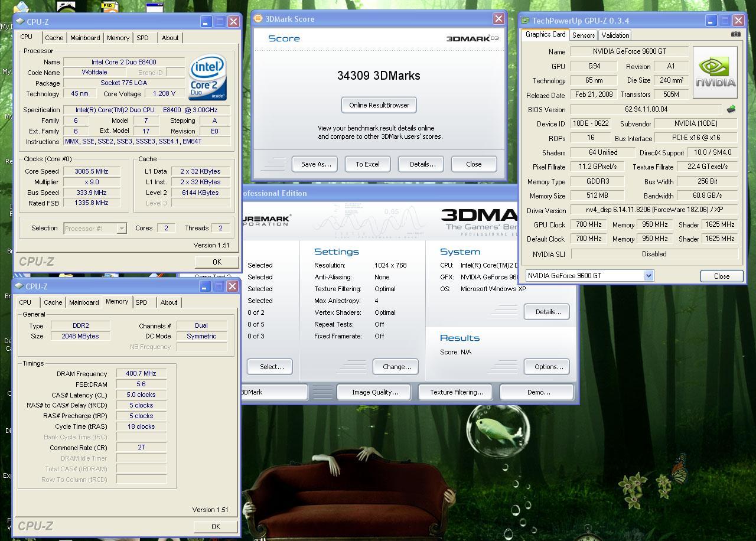Screen dimensions: 756x541
Task: Click the top CPU-Z window title icon
Action: click(20, 22)
